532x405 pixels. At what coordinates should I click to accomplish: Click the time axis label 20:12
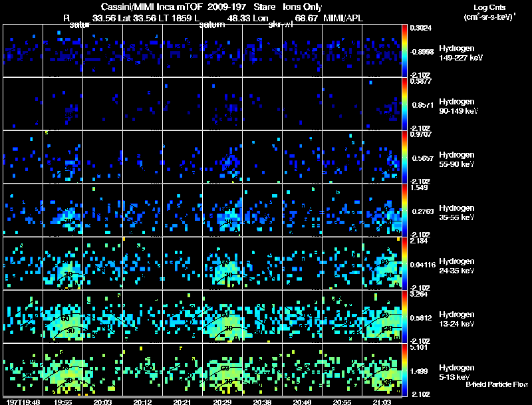[x=142, y=402]
